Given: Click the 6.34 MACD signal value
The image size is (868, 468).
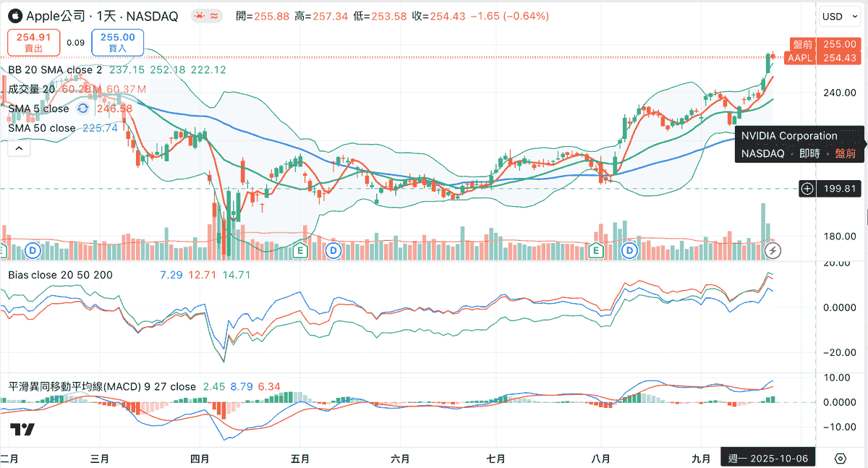Looking at the screenshot, I should pos(268,386).
